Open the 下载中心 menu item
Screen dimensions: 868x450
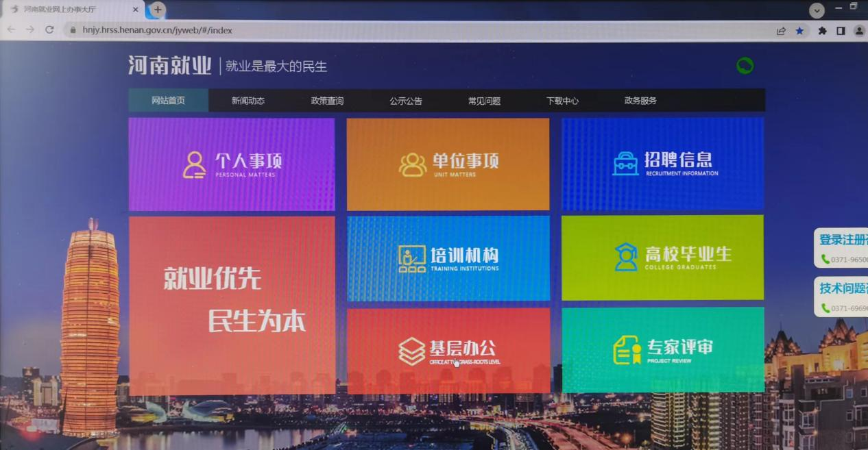562,101
